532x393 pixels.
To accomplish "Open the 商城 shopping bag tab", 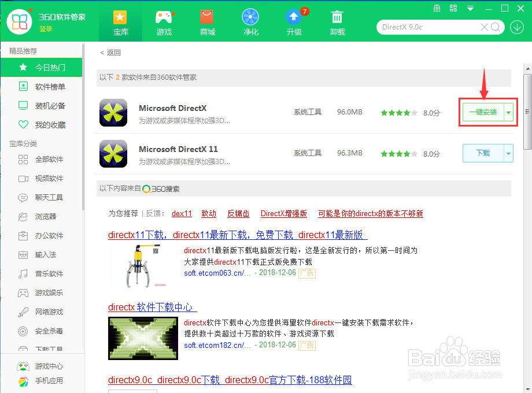I will click(207, 23).
